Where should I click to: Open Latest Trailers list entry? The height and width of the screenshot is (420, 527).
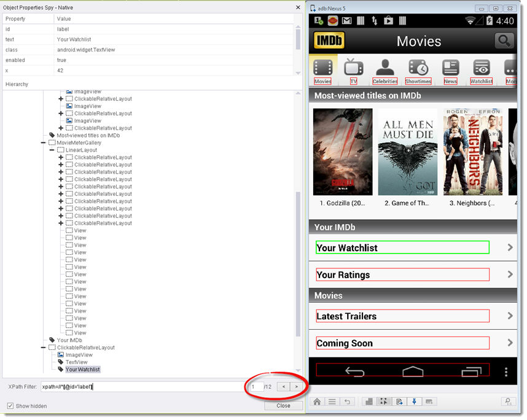point(402,316)
